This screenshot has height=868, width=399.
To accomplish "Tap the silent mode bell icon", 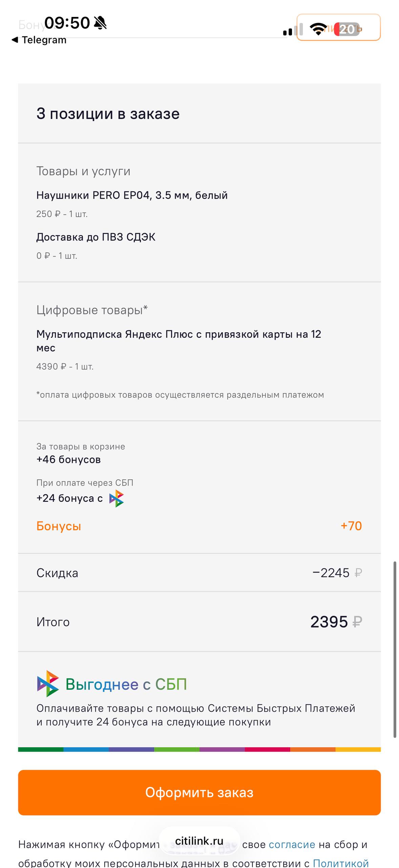I will 100,23.
